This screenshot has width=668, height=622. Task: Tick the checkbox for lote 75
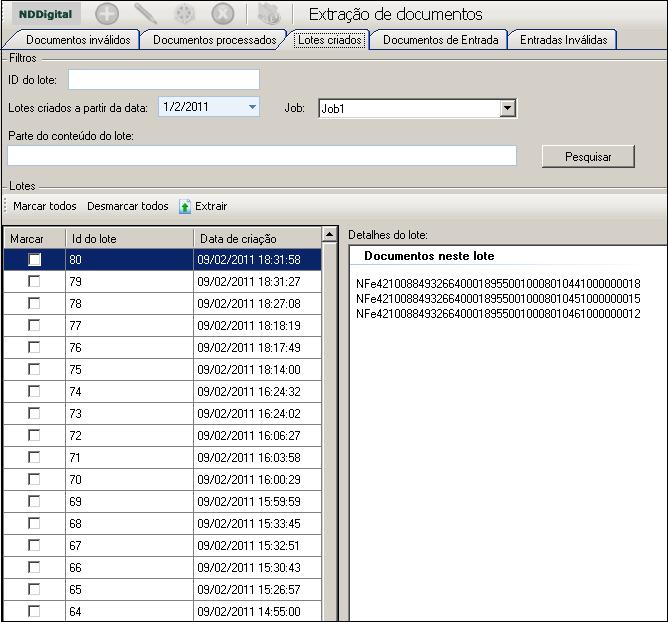[x=35, y=369]
